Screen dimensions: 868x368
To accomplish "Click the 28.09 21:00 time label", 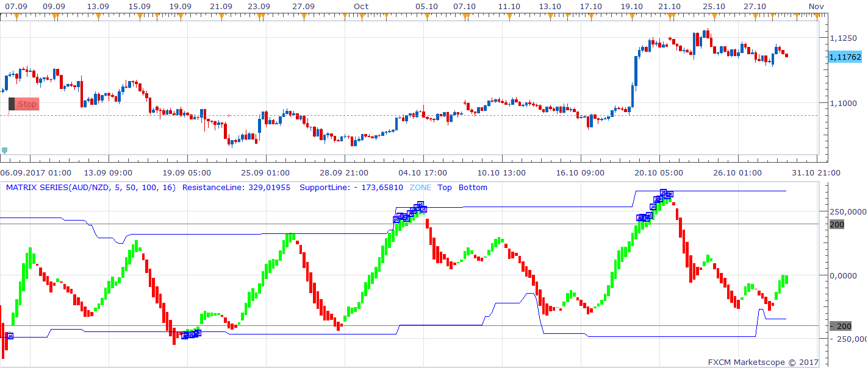I will pyautogui.click(x=344, y=172).
